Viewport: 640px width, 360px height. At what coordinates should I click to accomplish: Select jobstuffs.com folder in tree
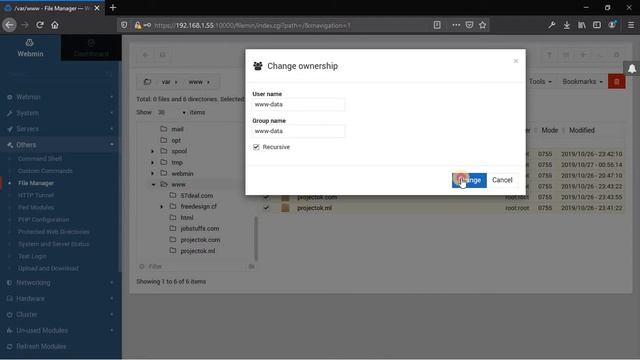click(200, 229)
